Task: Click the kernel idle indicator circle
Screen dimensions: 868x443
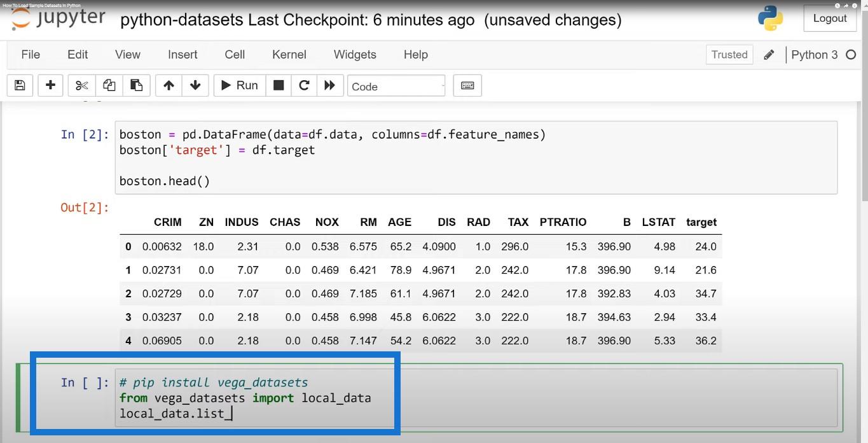Action: (x=851, y=55)
